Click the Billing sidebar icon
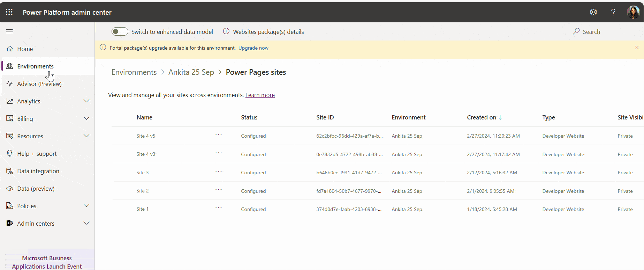This screenshot has height=270, width=644. pos(10,118)
